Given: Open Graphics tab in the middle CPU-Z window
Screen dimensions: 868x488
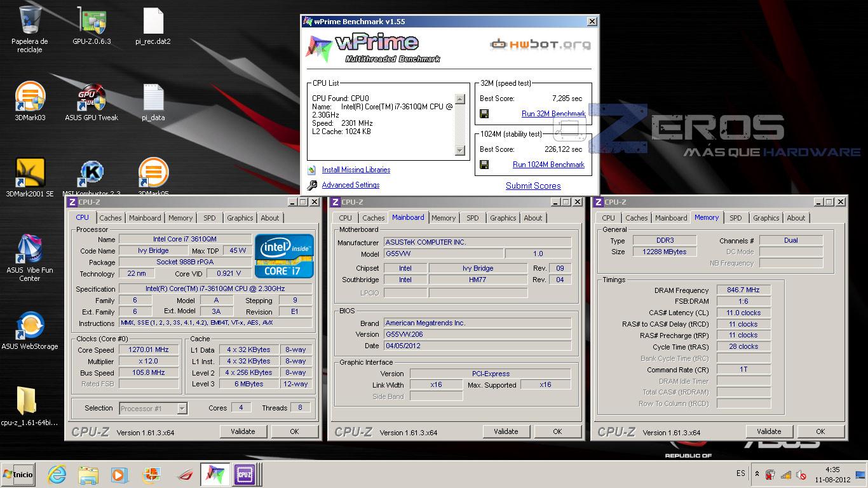Looking at the screenshot, I should [x=503, y=218].
